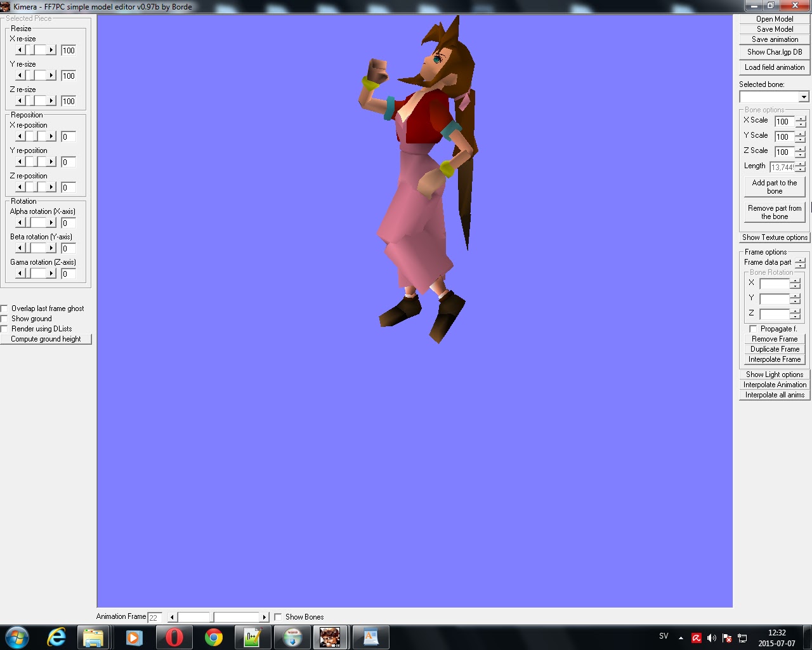Increase Bone Rotation Z spinner

point(795,312)
